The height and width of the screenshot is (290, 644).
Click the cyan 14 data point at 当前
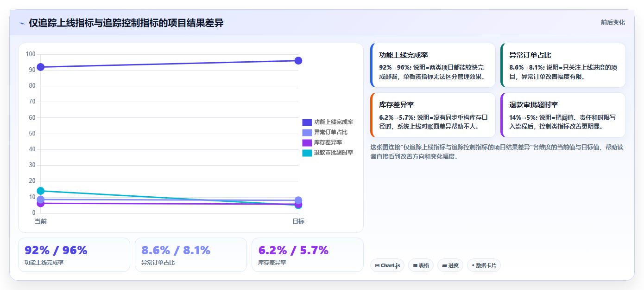(41, 191)
